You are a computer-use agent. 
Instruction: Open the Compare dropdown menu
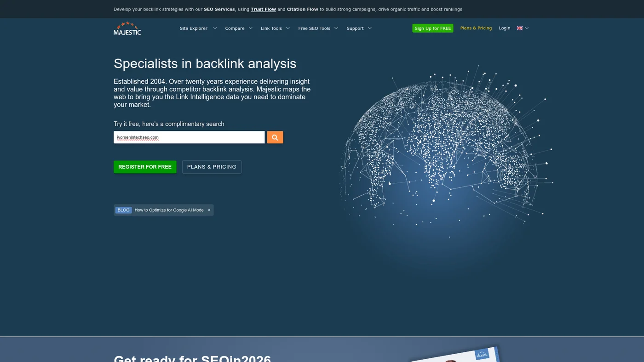[250, 28]
